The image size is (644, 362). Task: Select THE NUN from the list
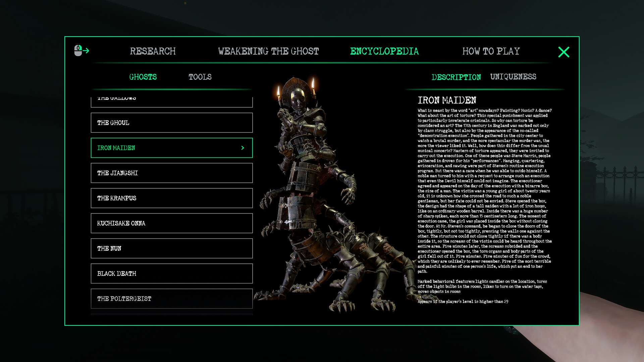[172, 248]
